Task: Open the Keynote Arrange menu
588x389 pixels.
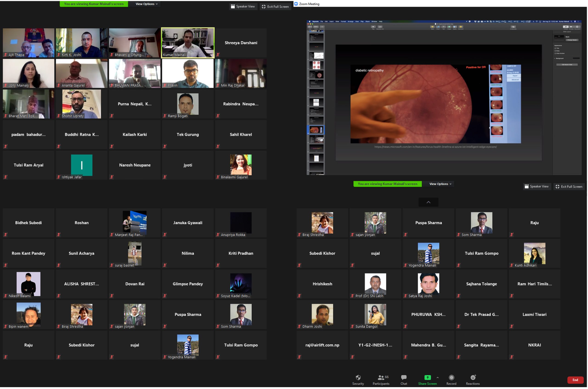Action: click(x=351, y=22)
